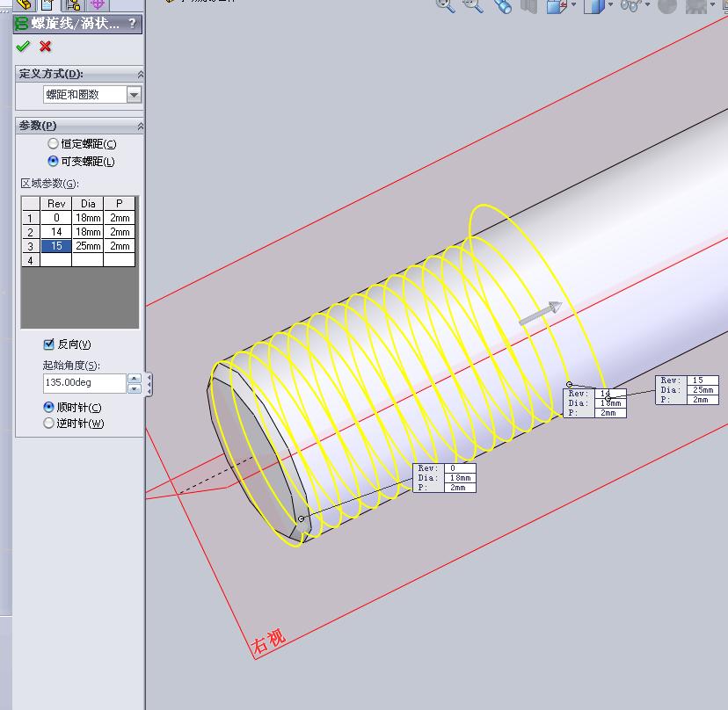Viewport: 728px width, 710px height.
Task: Select row 2 Rev cell with value 14
Action: tap(56, 232)
